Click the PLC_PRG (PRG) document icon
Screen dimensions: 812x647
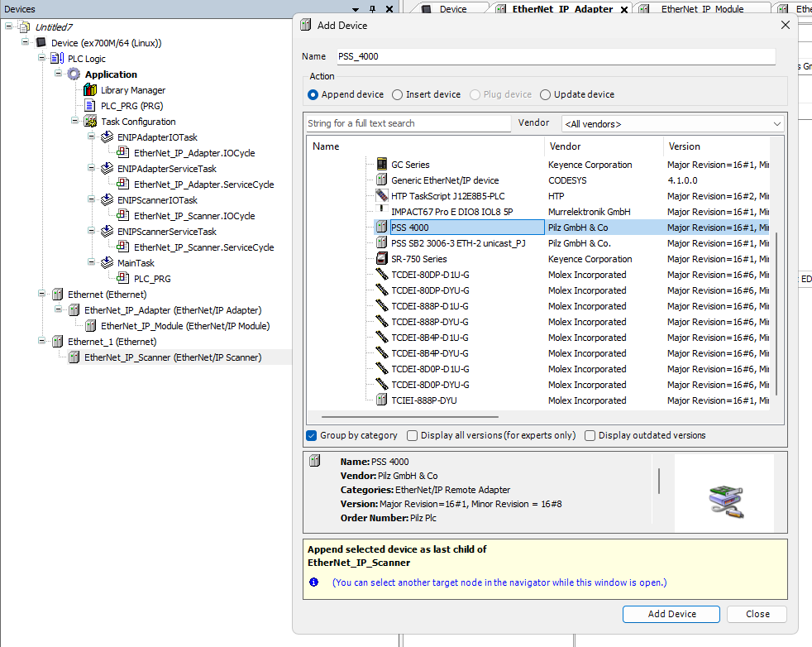pos(90,106)
